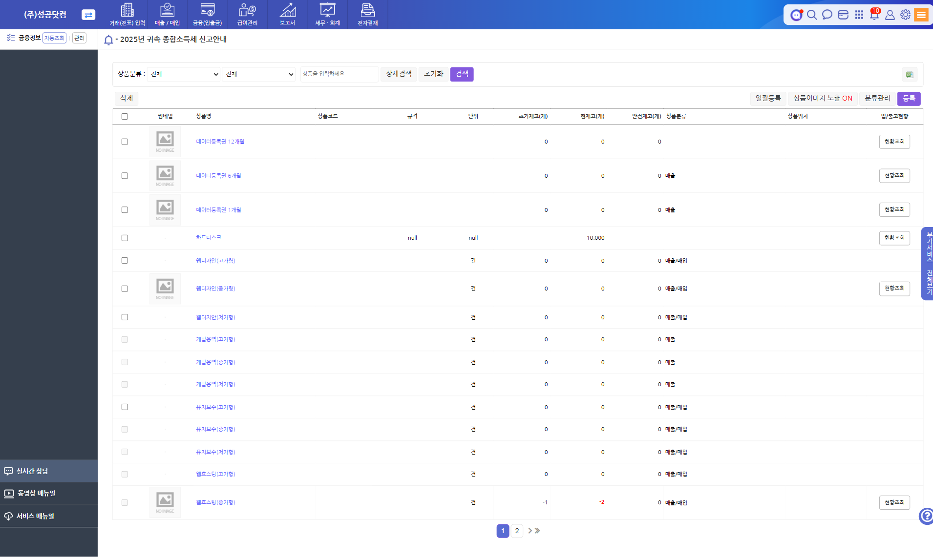The width and height of the screenshot is (933, 560).
Task: Click the announcement bell icon
Action: pyautogui.click(x=108, y=40)
